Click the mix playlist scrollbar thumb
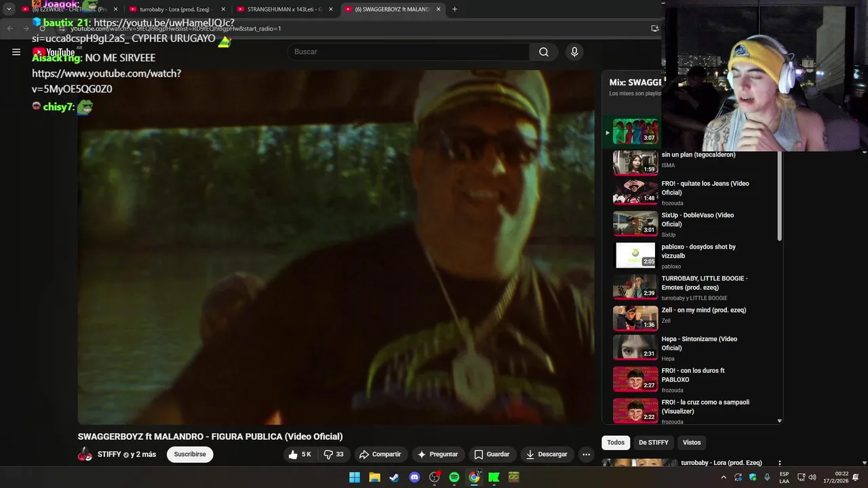868x488 pixels. pyautogui.click(x=780, y=197)
